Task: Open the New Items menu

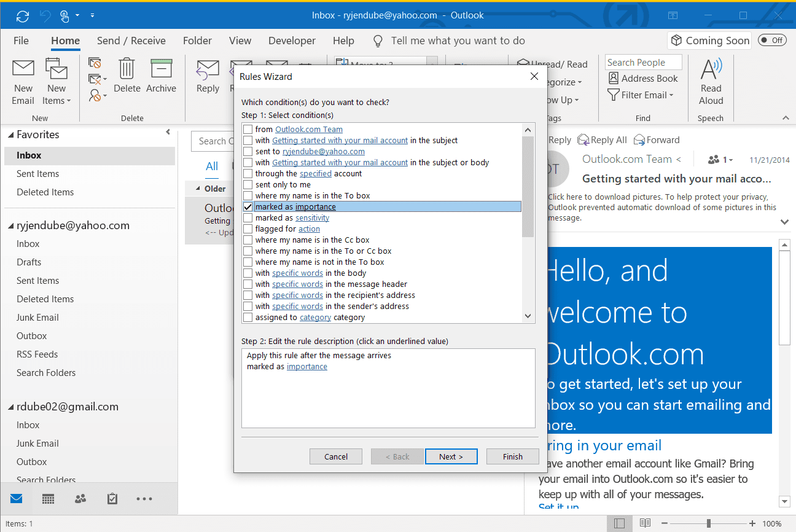Action: point(57,82)
